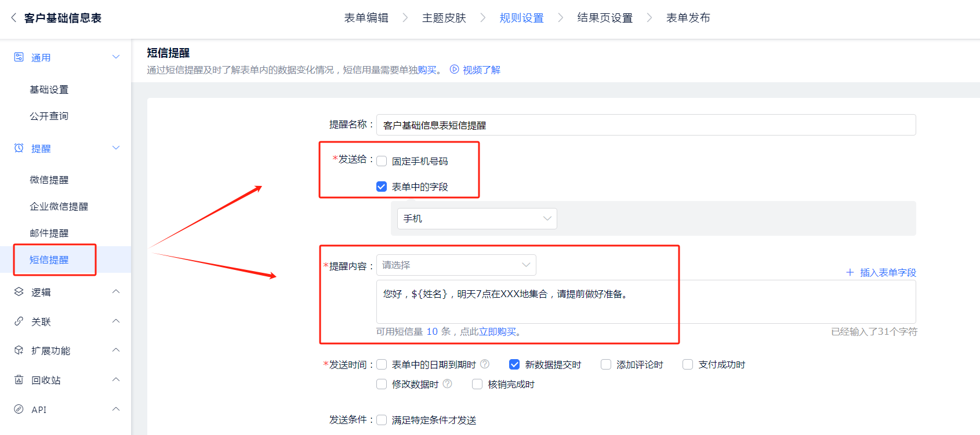The width and height of the screenshot is (980, 435).
Task: Open the 手机 field dropdown
Action: 477,218
